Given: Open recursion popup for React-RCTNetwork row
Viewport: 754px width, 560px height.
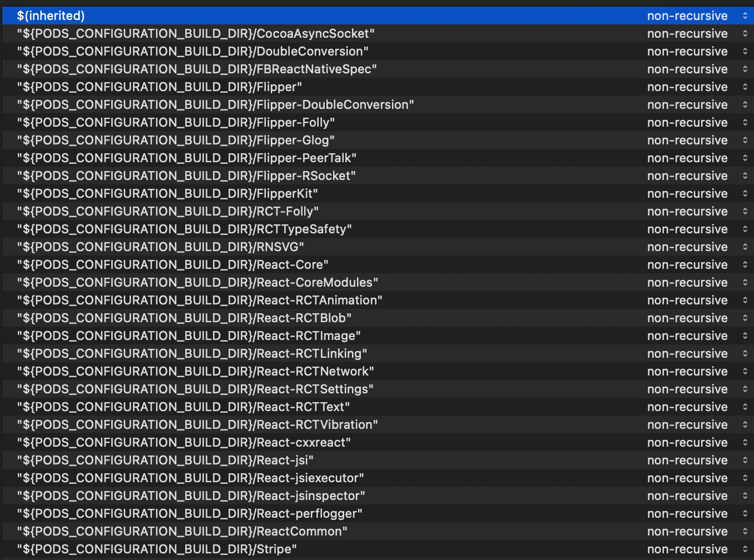Looking at the screenshot, I should pyautogui.click(x=698, y=371).
